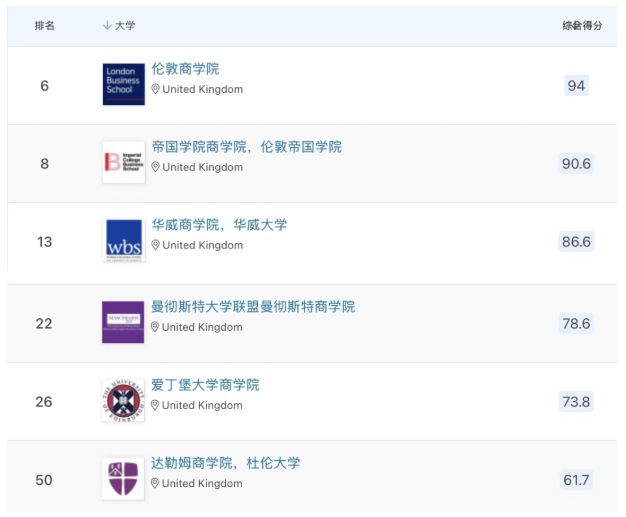The width and height of the screenshot is (626, 517).
Task: Click United Kingdom text under 伦敦商学院
Action: [203, 89]
